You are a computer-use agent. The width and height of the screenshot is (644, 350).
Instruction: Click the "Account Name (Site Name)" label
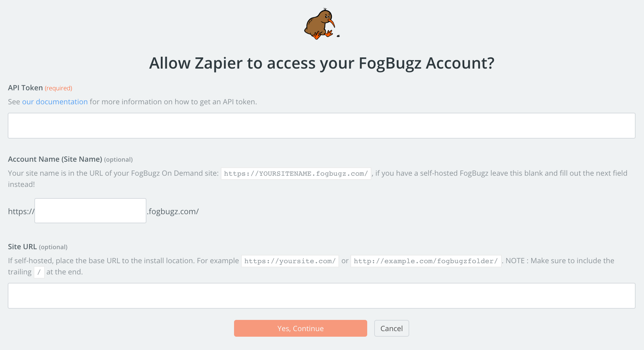[55, 159]
